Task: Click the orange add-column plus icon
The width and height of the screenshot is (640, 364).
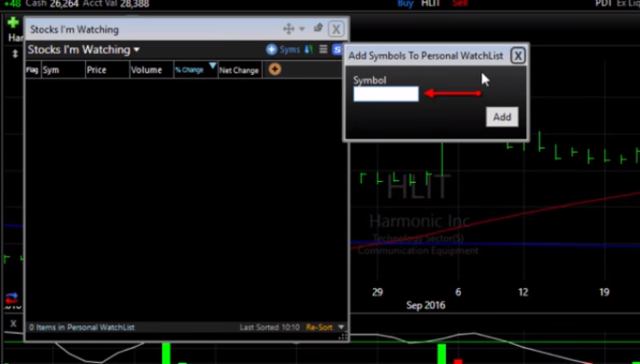Action: pyautogui.click(x=275, y=69)
